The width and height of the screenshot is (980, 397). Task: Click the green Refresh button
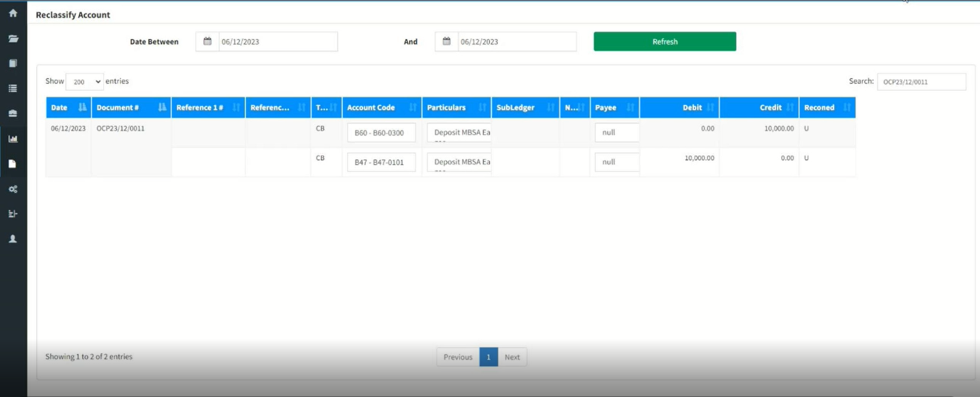[664, 41]
